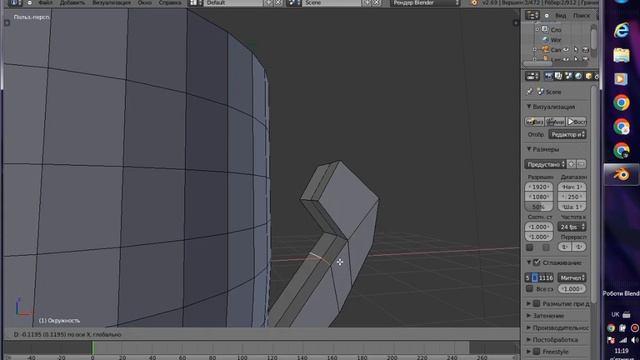
Task: Open File Explorer from the taskbar
Action: tap(621, 55)
